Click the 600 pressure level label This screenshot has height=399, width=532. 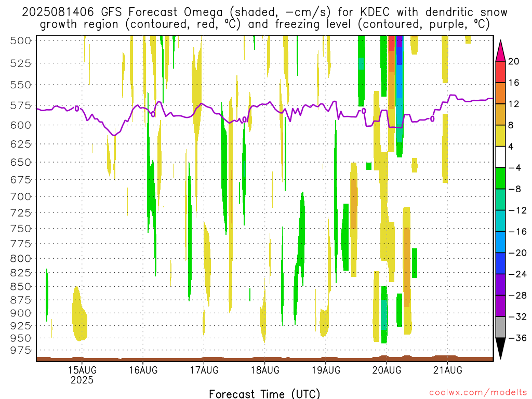tap(21, 125)
